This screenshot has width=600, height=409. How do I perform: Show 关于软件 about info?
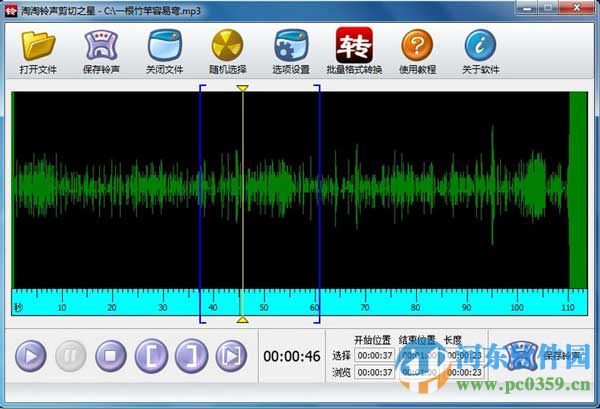click(481, 52)
